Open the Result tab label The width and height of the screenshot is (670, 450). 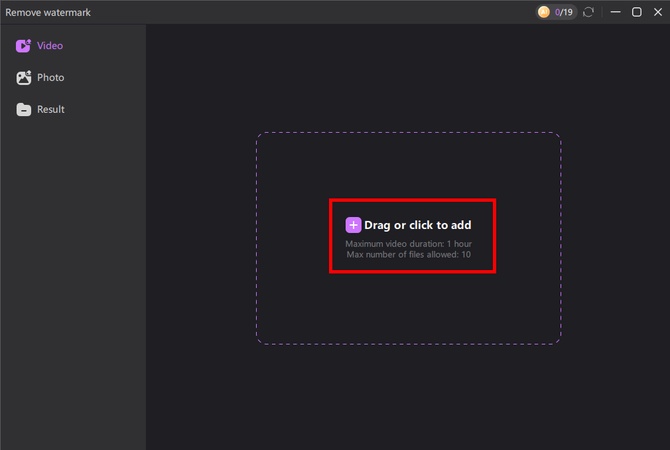point(51,110)
